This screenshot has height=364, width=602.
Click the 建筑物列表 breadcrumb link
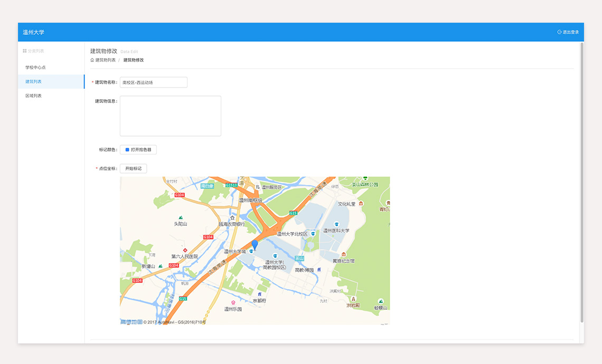[105, 60]
